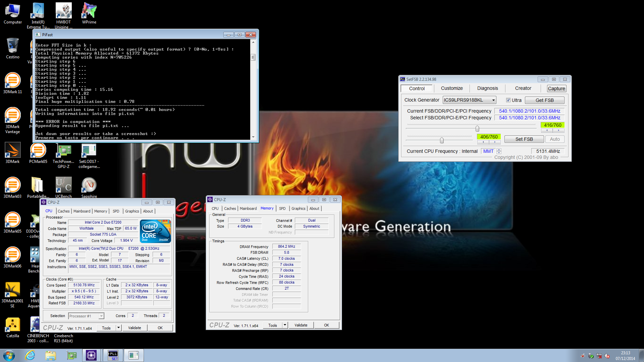This screenshot has width=644, height=362.
Task: Click the Select FSB frequency field
Action: [x=529, y=118]
